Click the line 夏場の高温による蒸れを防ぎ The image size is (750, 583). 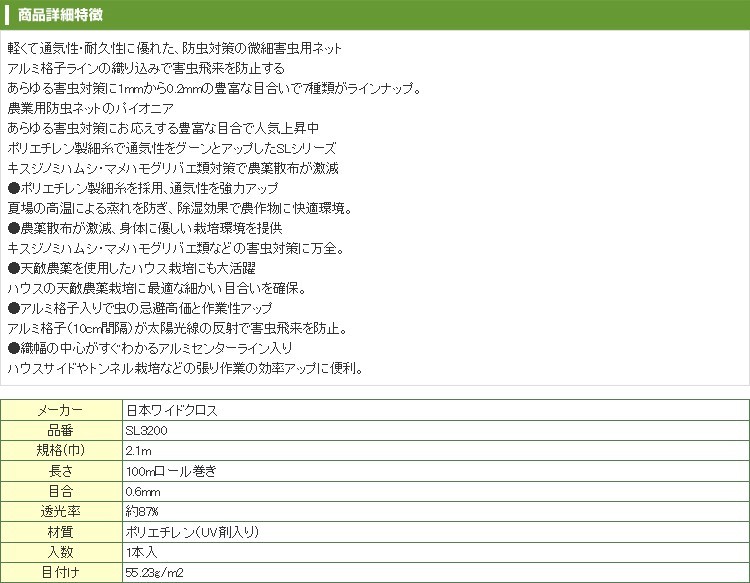point(180,209)
